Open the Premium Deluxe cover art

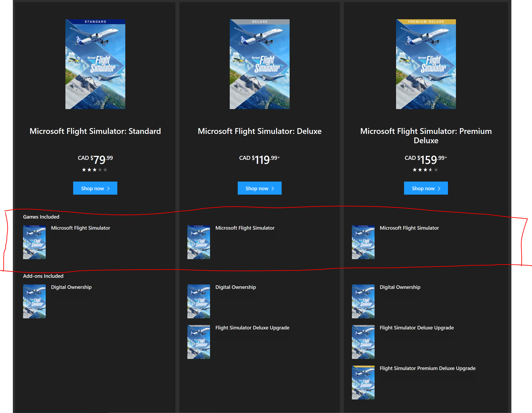click(426, 64)
